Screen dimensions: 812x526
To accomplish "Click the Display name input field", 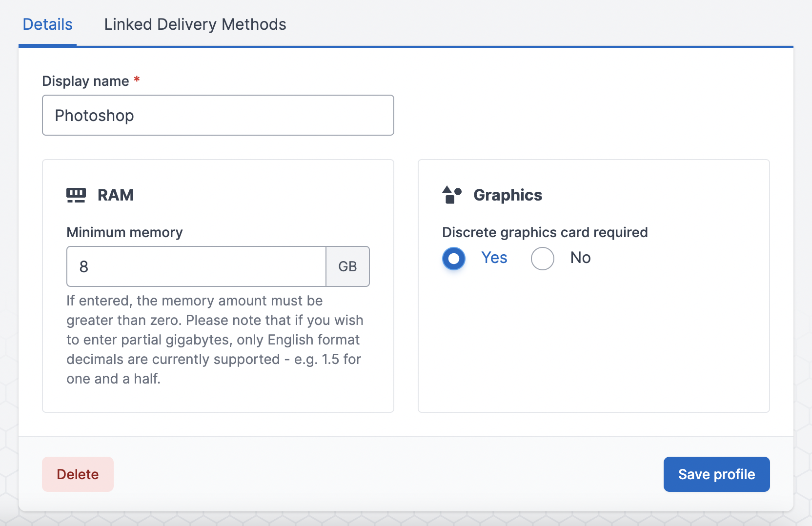I will [x=218, y=115].
